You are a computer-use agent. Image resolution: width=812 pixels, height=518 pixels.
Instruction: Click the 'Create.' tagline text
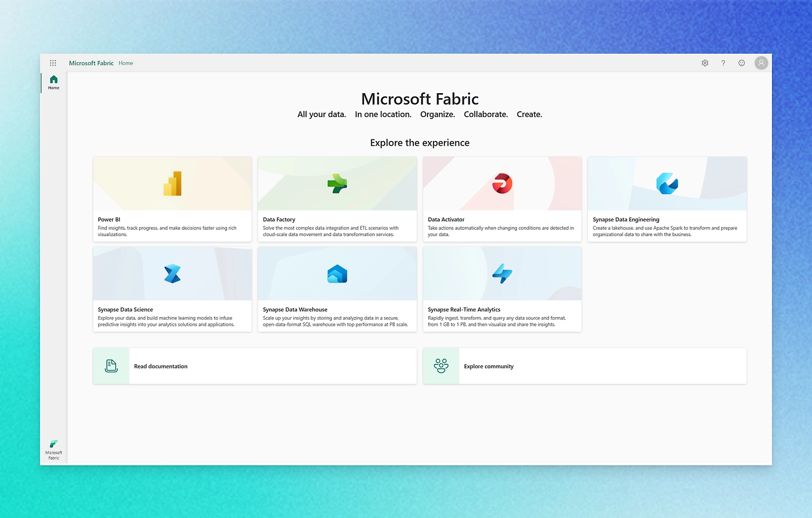529,114
